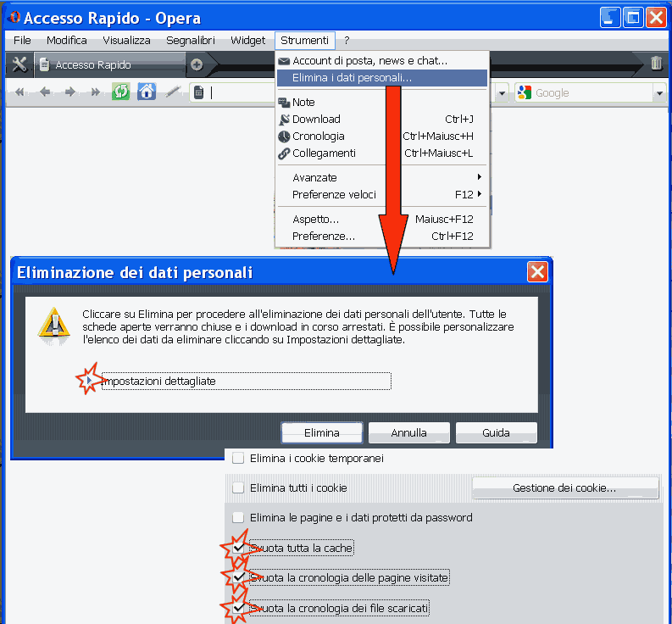Open the Segnalibri menu
Viewport: 672px width, 624px height.
[x=191, y=40]
